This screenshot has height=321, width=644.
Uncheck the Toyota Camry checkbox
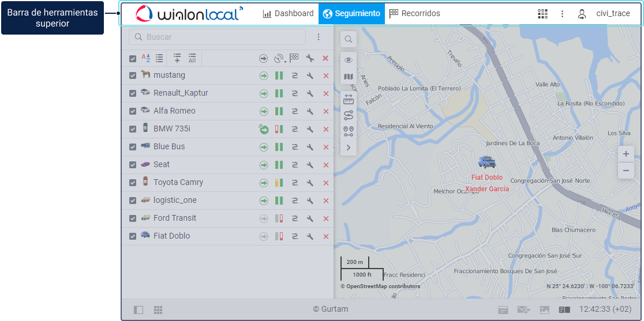point(132,183)
